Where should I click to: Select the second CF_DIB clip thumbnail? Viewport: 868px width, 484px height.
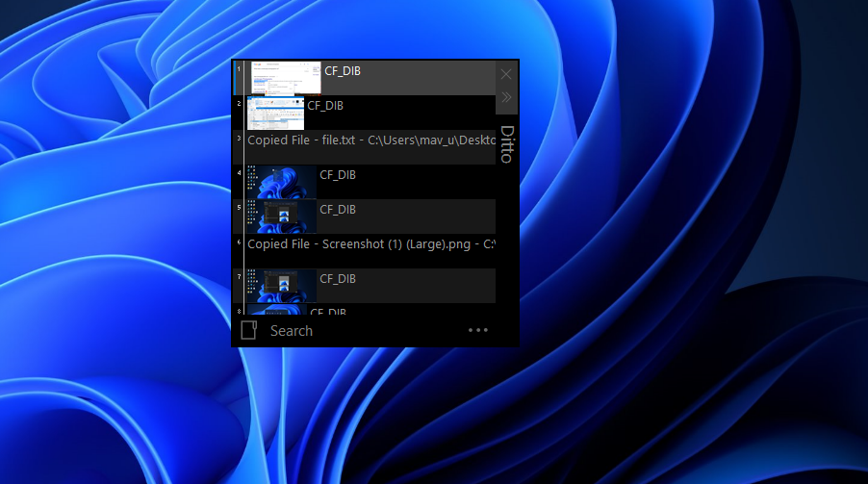pyautogui.click(x=275, y=113)
